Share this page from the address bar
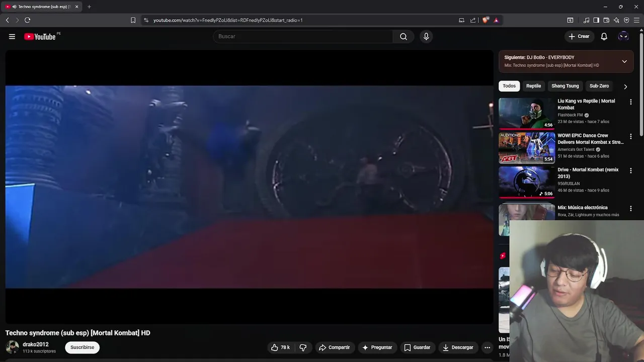644x362 pixels. coord(473,20)
